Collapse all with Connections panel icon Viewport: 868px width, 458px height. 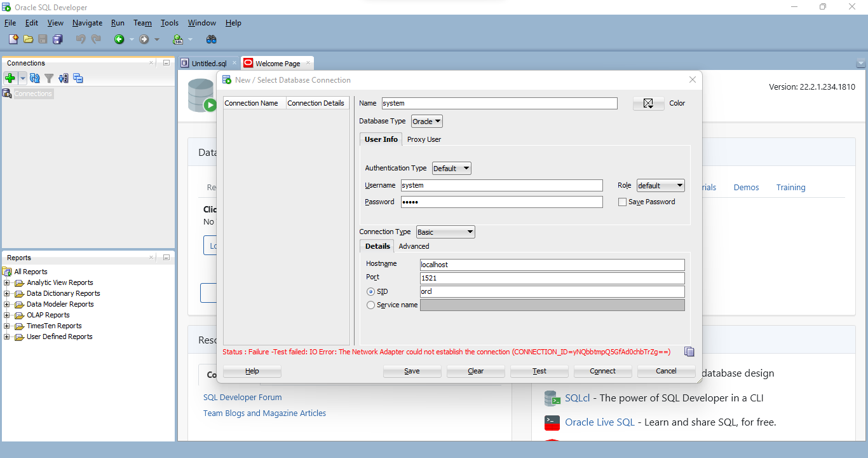tap(78, 78)
